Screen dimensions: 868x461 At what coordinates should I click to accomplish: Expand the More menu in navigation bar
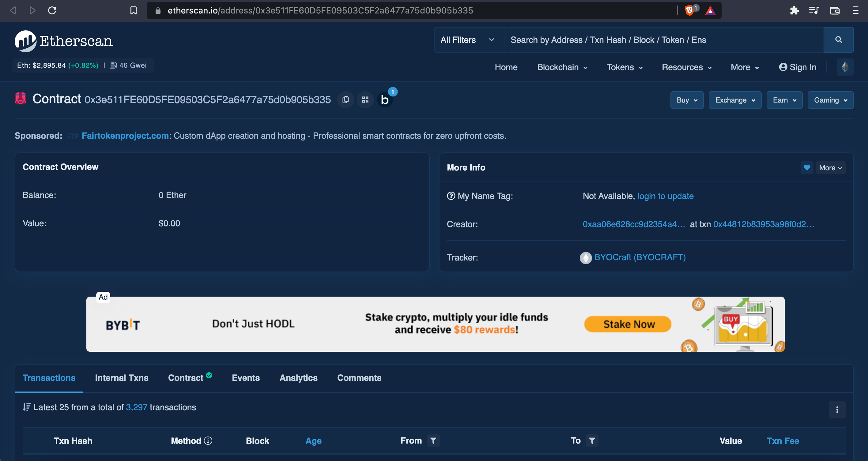pos(745,67)
